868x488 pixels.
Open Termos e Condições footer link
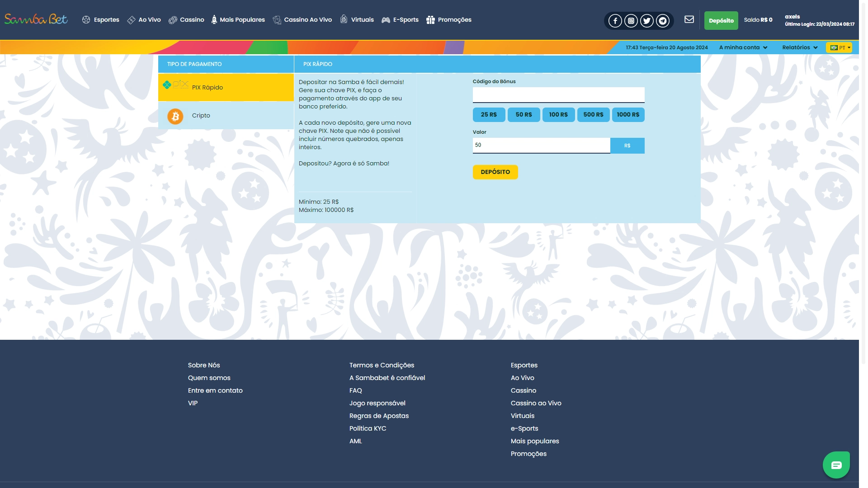coord(382,365)
